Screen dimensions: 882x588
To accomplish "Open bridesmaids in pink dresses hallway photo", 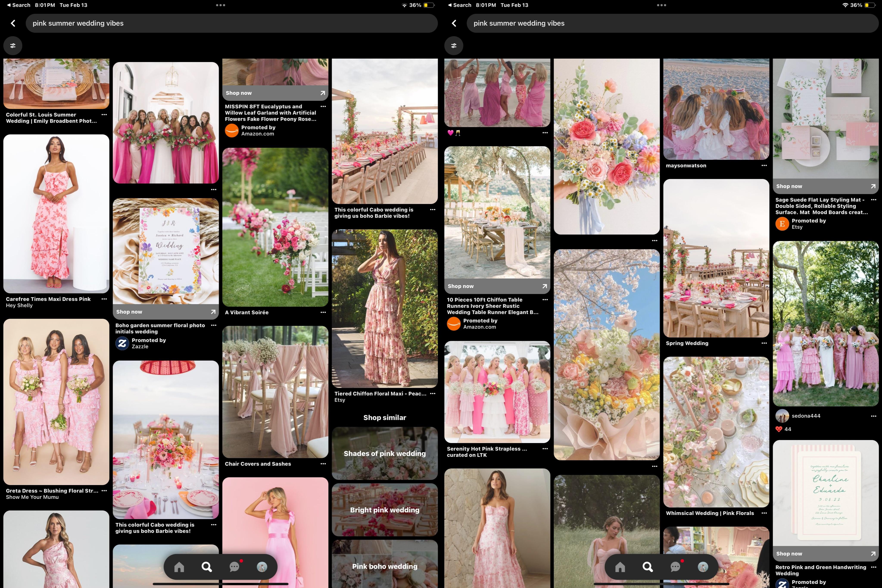I will (166, 123).
